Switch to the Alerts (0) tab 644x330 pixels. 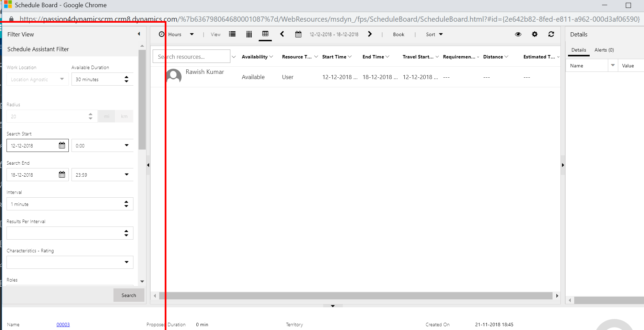coord(604,50)
